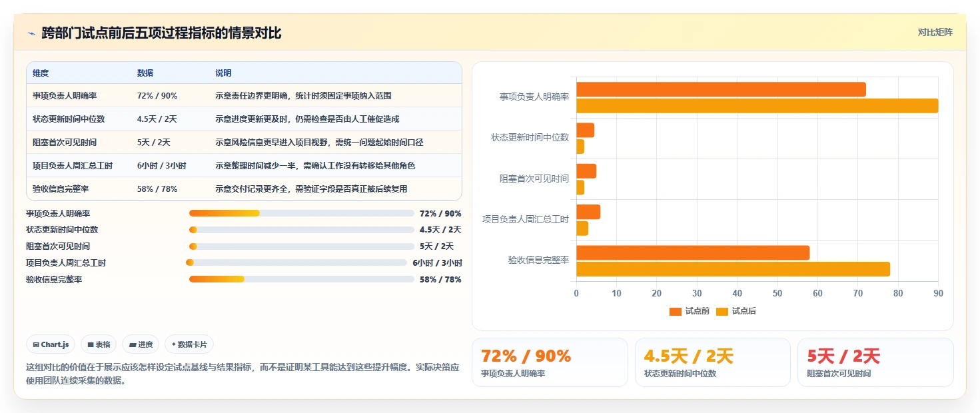Click the 试点前 bar for 验收信息完整率
The width and height of the screenshot is (980, 413).
click(x=693, y=252)
